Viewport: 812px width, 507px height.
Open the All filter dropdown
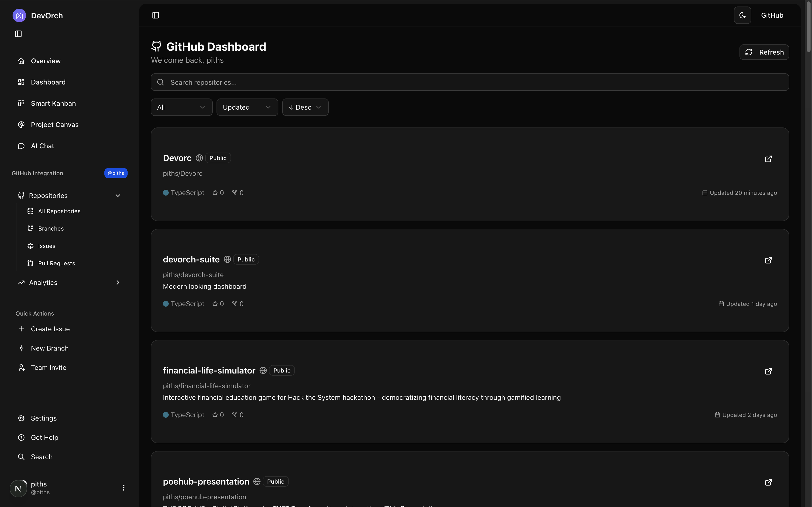coord(181,107)
